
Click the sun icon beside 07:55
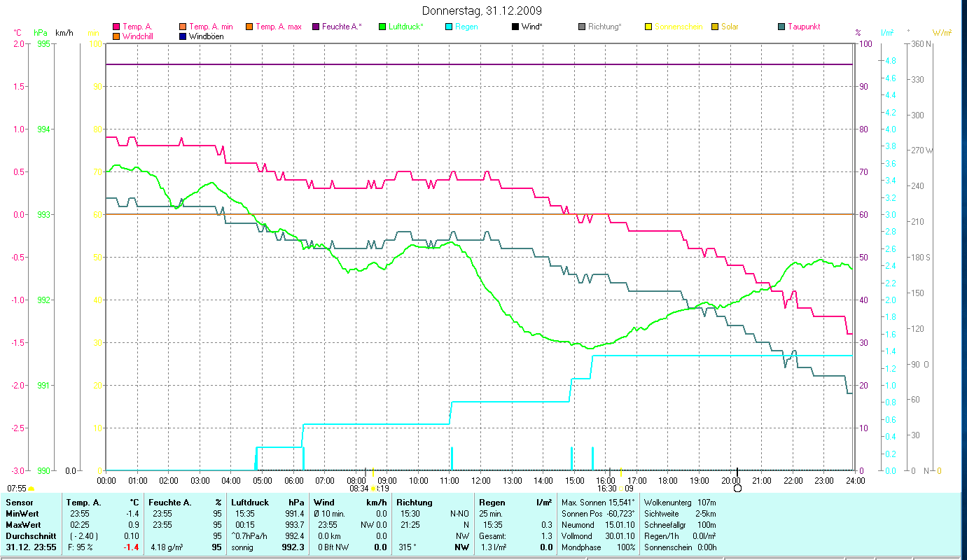click(31, 489)
